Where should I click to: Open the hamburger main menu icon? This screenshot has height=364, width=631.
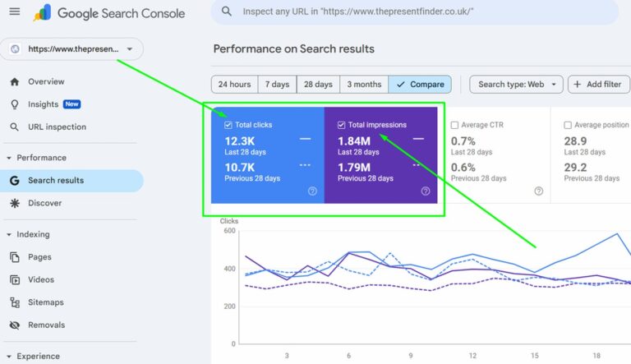[14, 12]
